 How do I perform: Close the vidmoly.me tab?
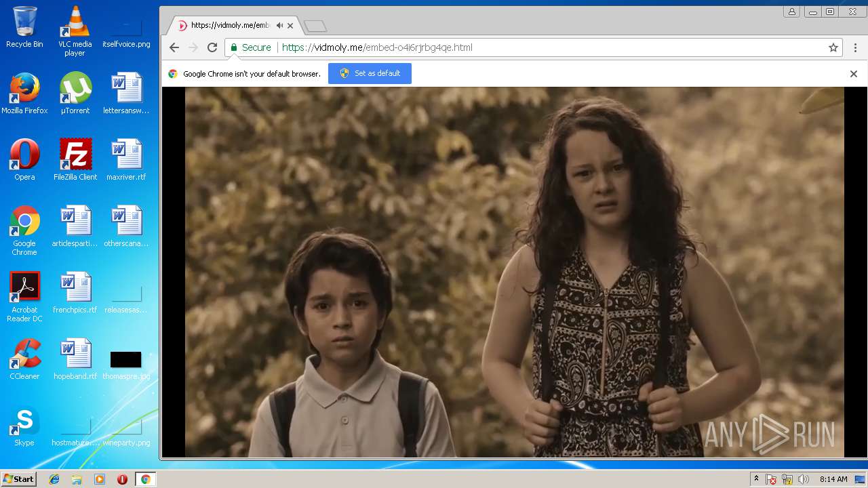[x=290, y=26]
